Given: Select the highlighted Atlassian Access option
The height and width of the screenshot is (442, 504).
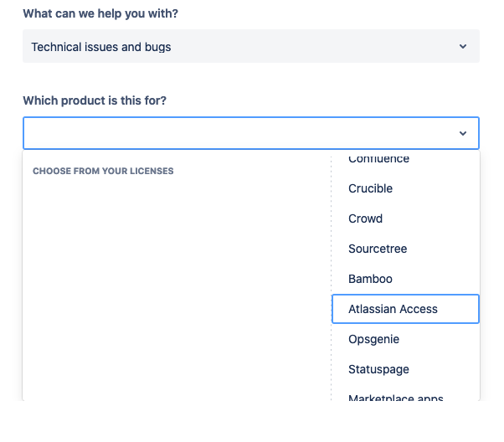Looking at the screenshot, I should pos(393,309).
